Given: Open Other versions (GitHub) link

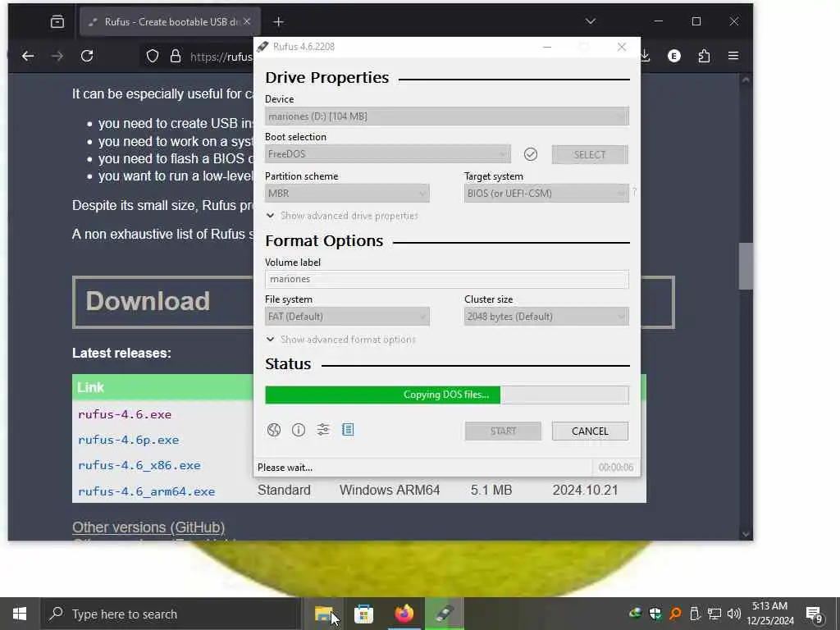Looking at the screenshot, I should [x=148, y=527].
